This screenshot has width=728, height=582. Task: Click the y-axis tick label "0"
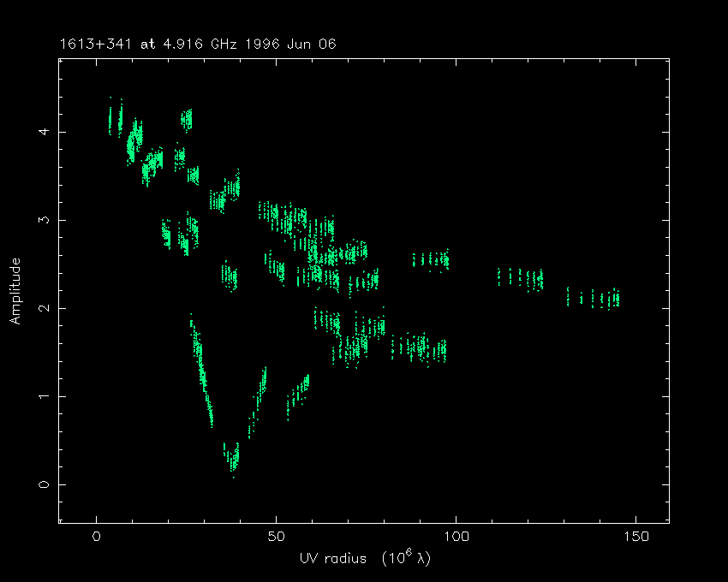point(39,484)
